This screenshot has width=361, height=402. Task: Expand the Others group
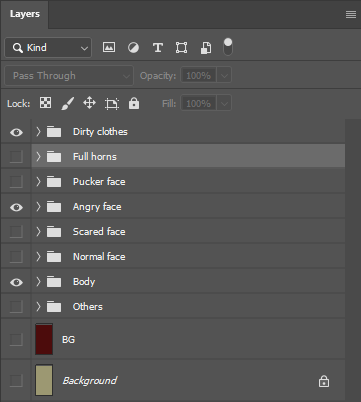click(x=38, y=307)
